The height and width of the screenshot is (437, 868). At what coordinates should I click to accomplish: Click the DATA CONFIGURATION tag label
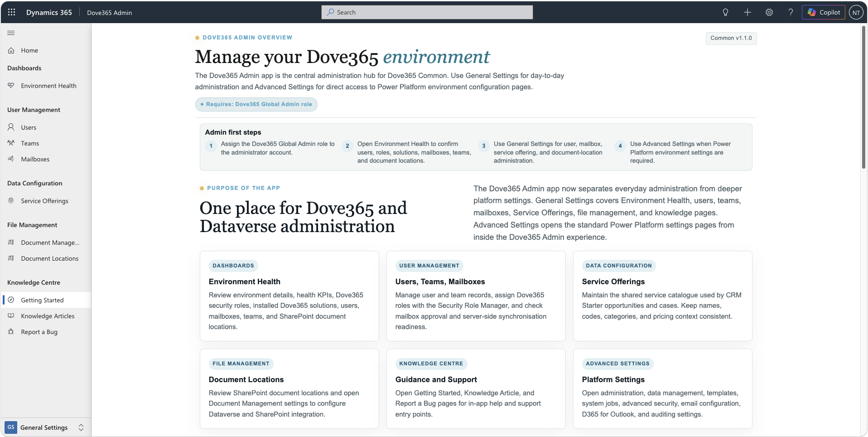tap(619, 266)
